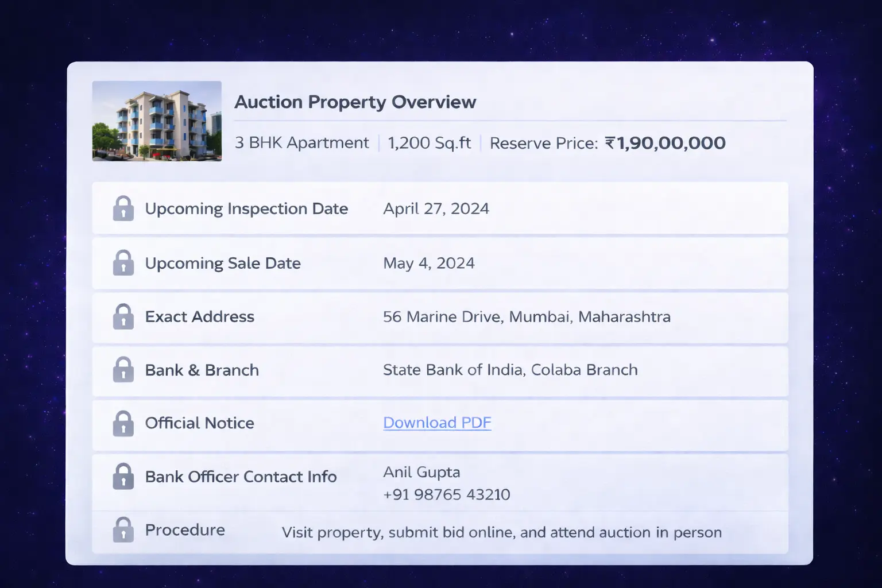Click the reserve price ₹1,90,00,000

click(666, 143)
